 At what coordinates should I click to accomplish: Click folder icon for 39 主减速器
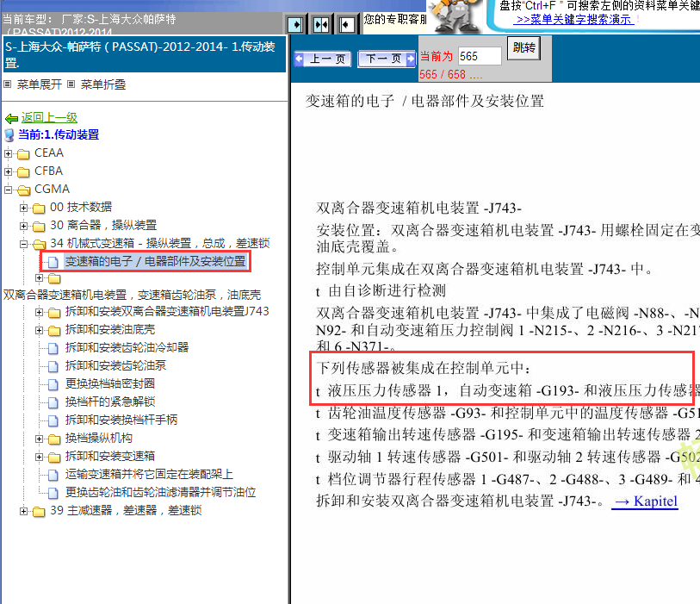(39, 512)
